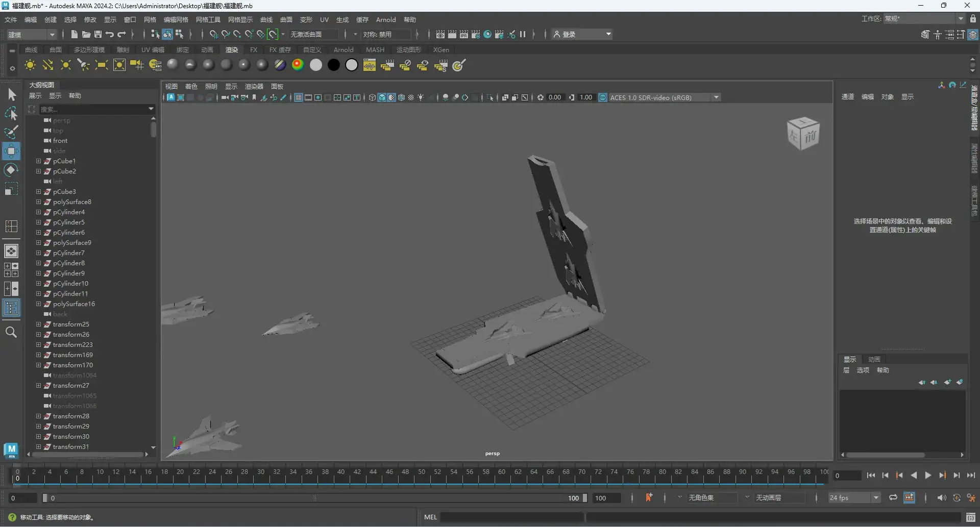
Task: Assign the Ramp shader (rainbow sphere) icon
Action: point(298,65)
